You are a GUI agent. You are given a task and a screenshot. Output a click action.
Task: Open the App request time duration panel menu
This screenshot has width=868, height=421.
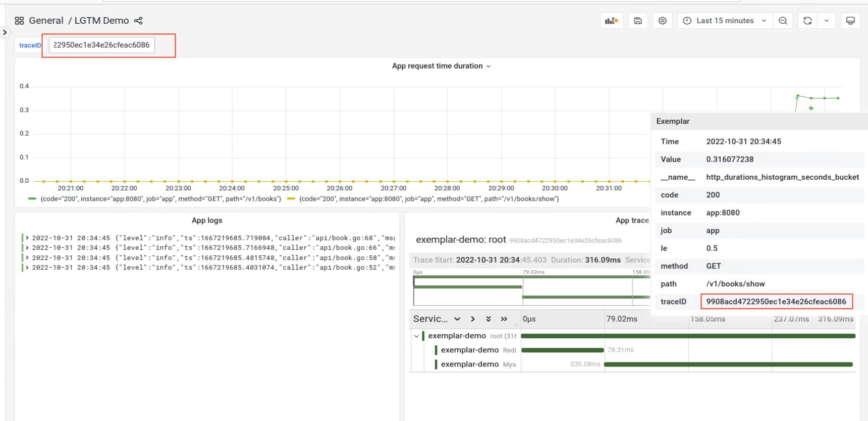point(441,66)
